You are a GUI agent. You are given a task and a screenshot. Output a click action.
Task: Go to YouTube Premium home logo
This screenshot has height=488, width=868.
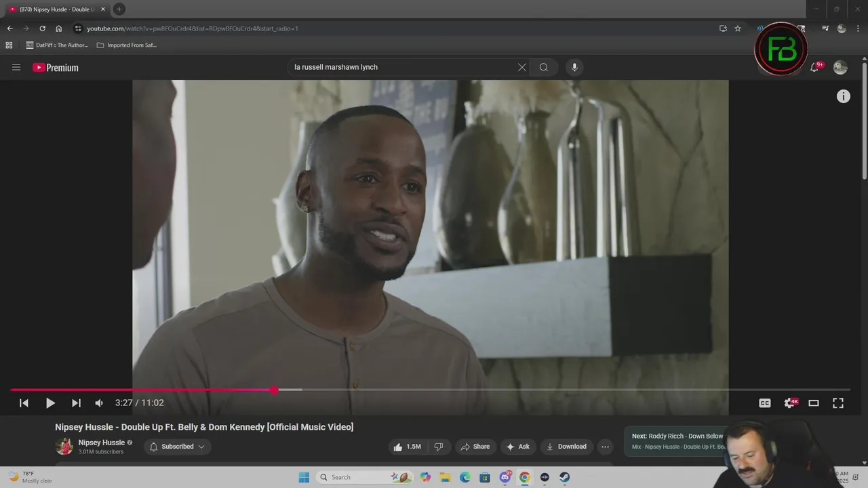(56, 67)
